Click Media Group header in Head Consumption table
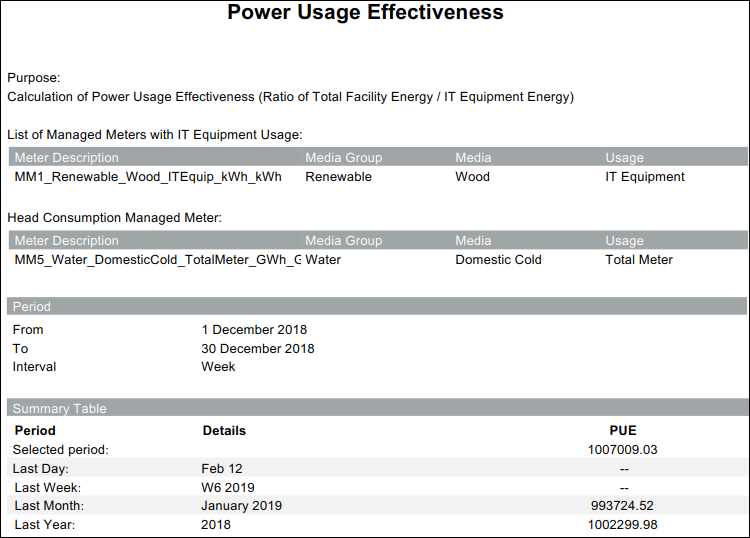Viewport: 750px width, 538px height. (x=343, y=241)
